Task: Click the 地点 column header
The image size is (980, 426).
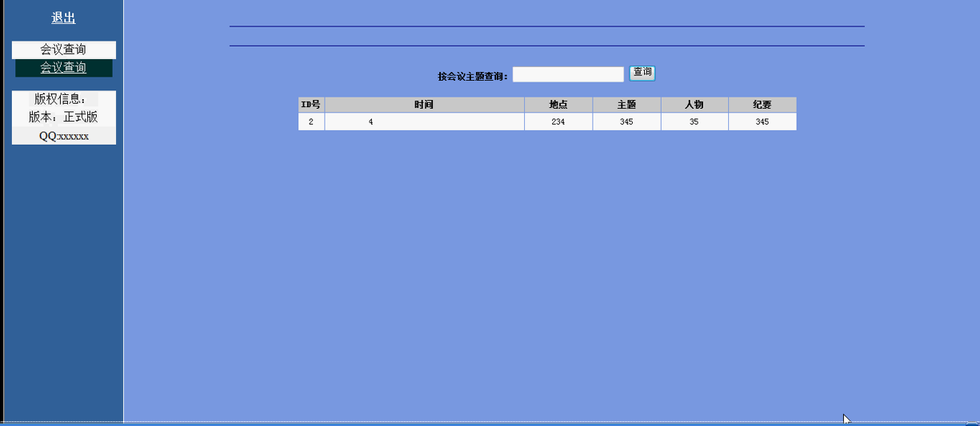Action: [558, 105]
